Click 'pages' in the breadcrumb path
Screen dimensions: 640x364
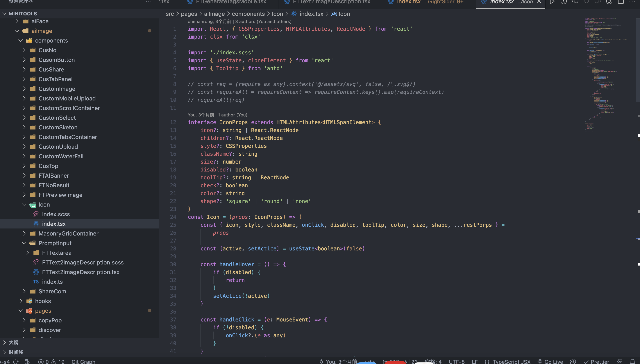(x=189, y=14)
